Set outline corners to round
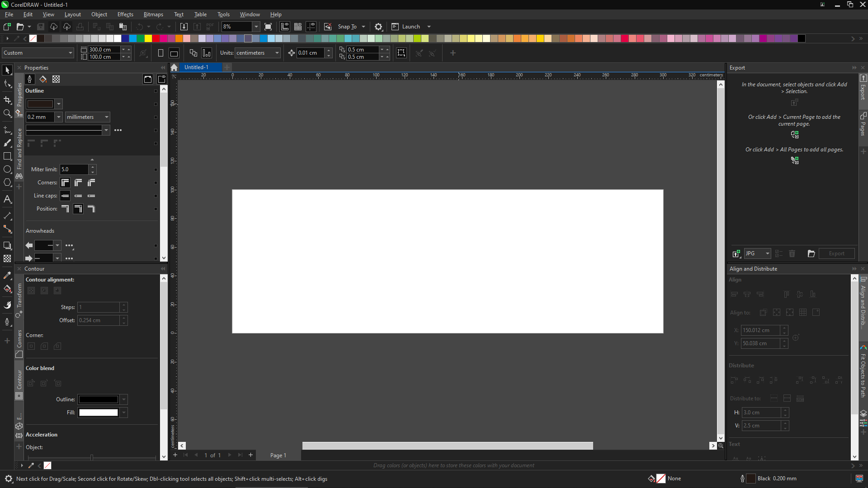The image size is (868, 488). point(78,183)
